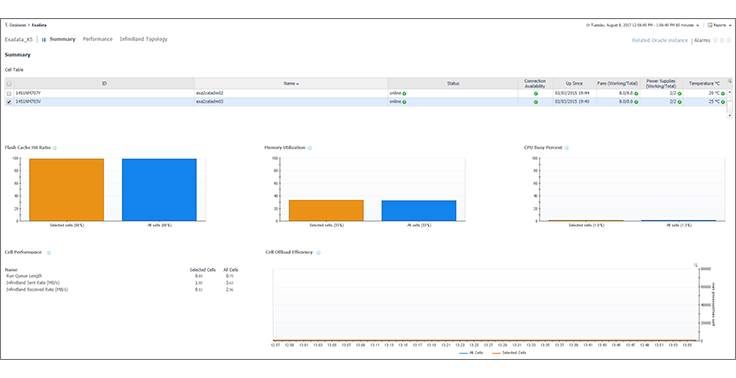Screen dimensions: 736x378
Task: Click the info icon next to Cell Offload Efficiency
Action: [318, 253]
